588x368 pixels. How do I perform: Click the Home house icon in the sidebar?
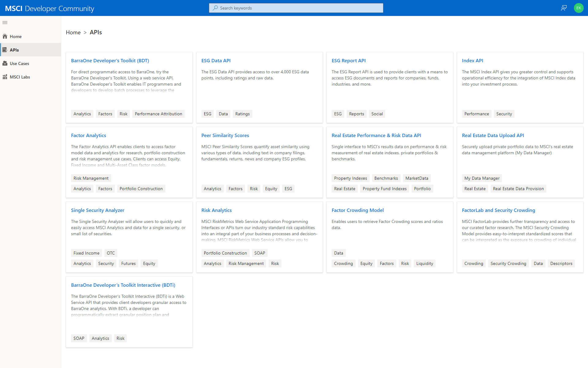[5, 36]
